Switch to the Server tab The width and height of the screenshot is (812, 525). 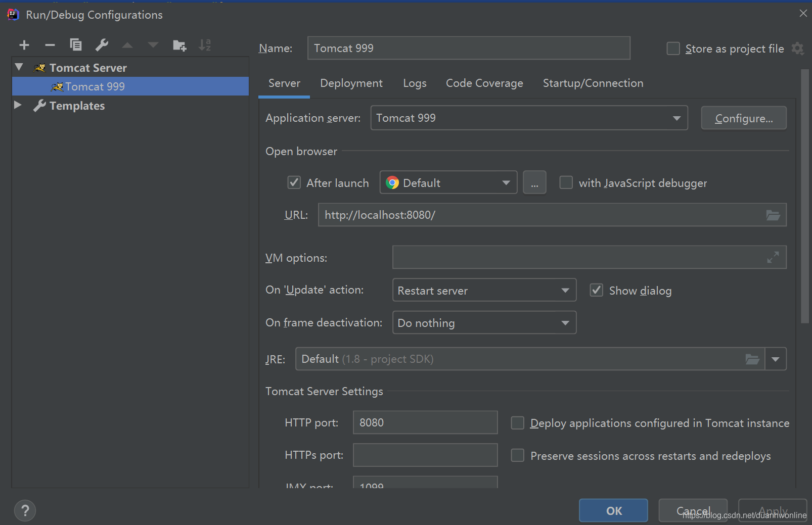pyautogui.click(x=284, y=83)
